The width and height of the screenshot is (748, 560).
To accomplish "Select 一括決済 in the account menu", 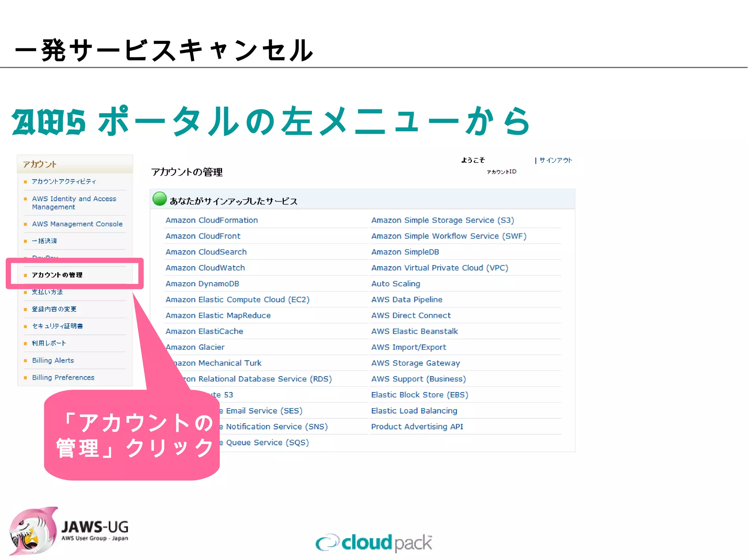I will [x=44, y=241].
